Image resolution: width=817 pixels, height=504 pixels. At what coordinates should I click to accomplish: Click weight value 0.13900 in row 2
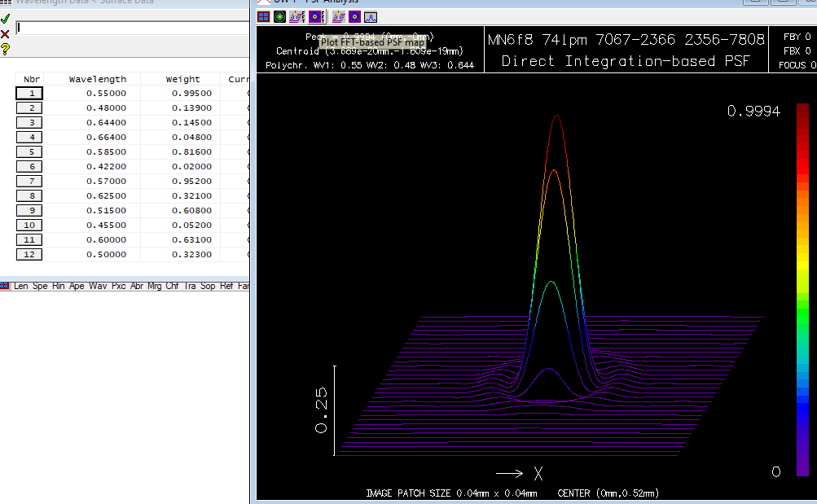(191, 108)
